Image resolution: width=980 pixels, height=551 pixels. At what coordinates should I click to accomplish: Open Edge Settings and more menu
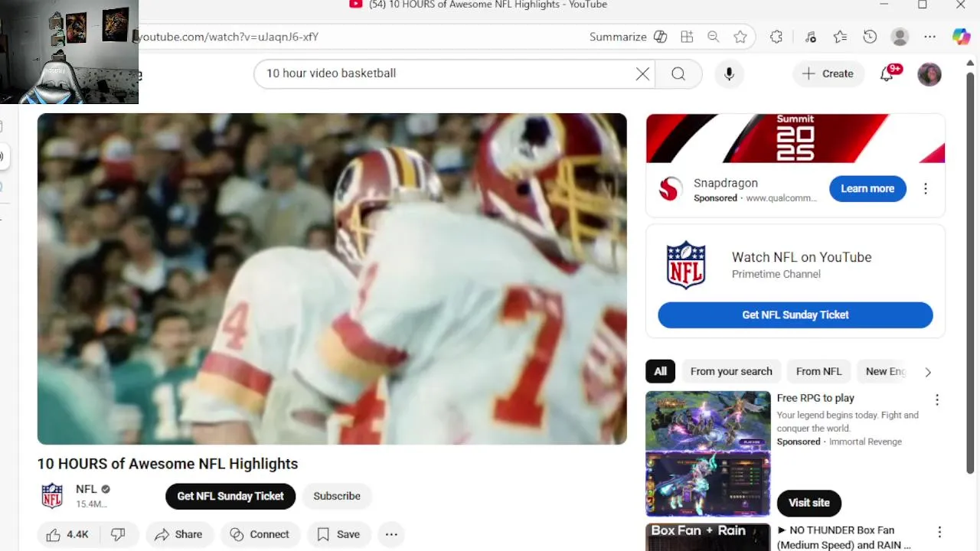(x=929, y=37)
